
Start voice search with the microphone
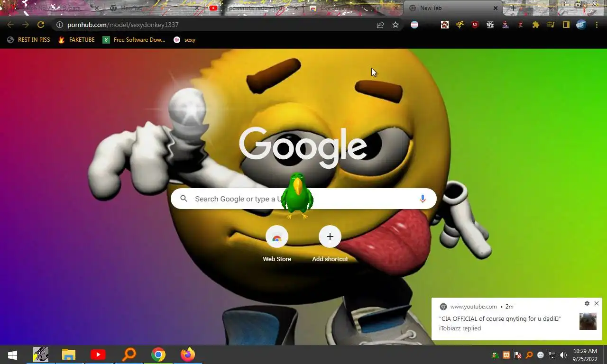[423, 199]
